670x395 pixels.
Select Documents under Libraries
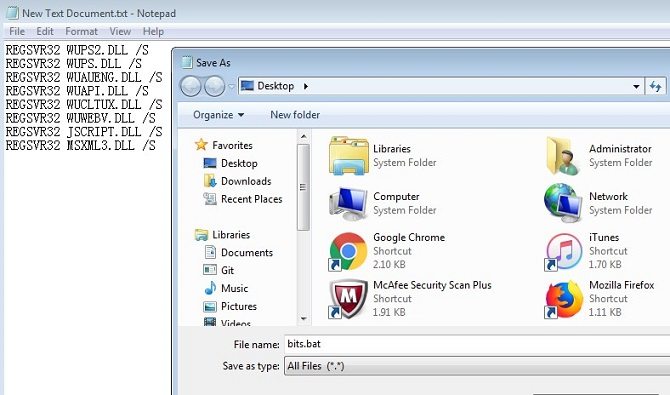click(247, 252)
